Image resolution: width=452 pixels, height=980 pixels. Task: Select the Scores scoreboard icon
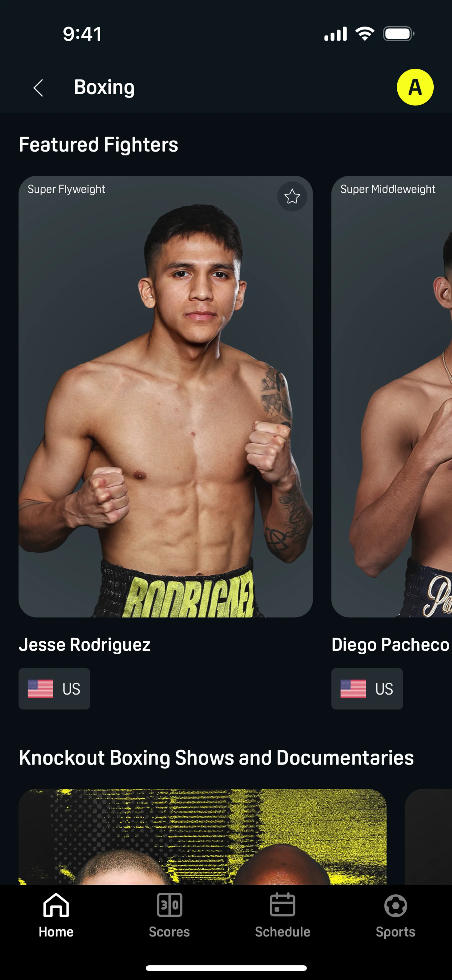tap(169, 905)
